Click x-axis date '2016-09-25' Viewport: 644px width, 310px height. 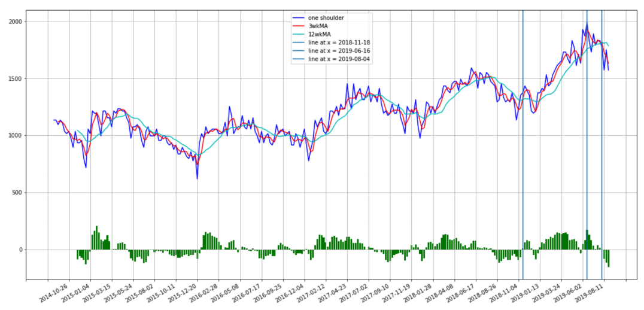[268, 292]
